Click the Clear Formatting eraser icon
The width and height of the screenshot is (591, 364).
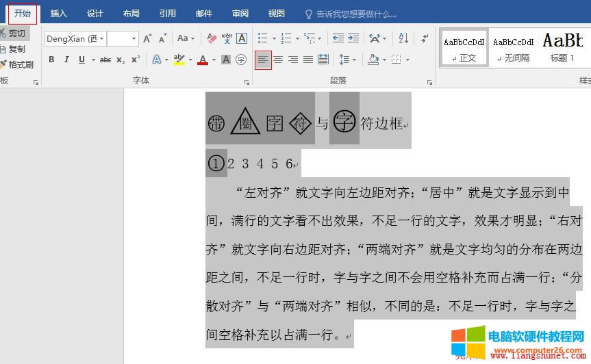tap(212, 39)
